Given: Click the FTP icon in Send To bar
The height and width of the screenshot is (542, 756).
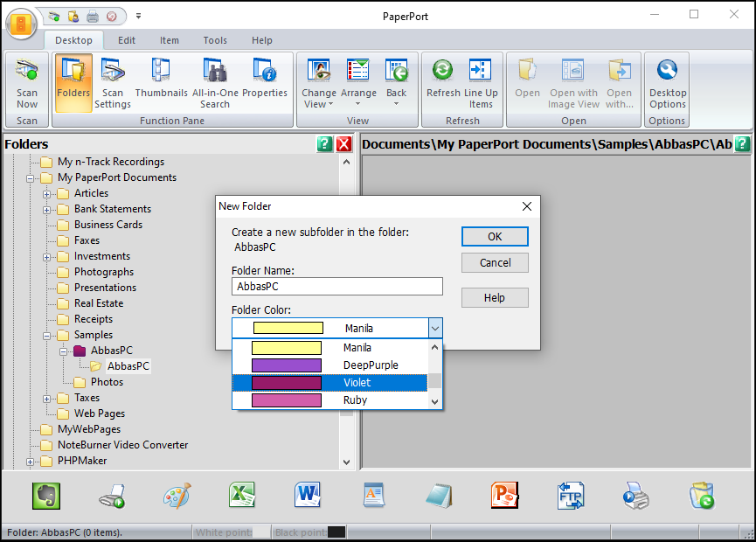Looking at the screenshot, I should pyautogui.click(x=571, y=495).
